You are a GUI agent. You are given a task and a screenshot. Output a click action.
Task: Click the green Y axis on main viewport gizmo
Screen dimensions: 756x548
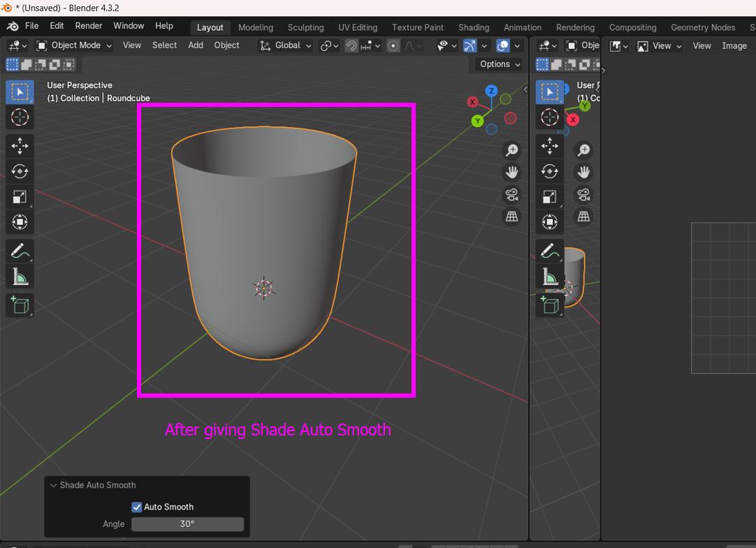tap(477, 121)
